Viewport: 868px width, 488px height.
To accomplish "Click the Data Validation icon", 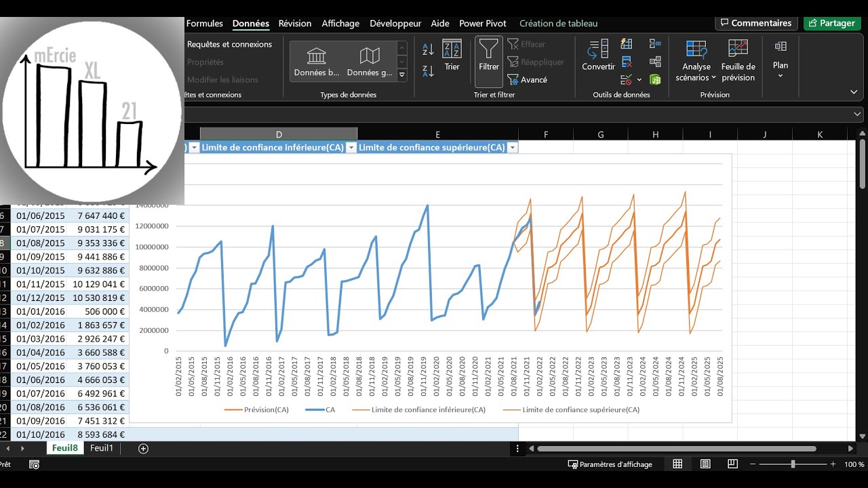I will pos(627,79).
